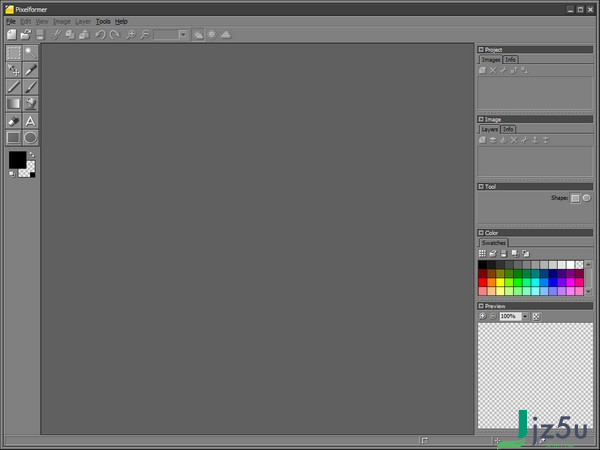The height and width of the screenshot is (450, 600).
Task: Click the Open file toolbar icon
Action: 26,35
